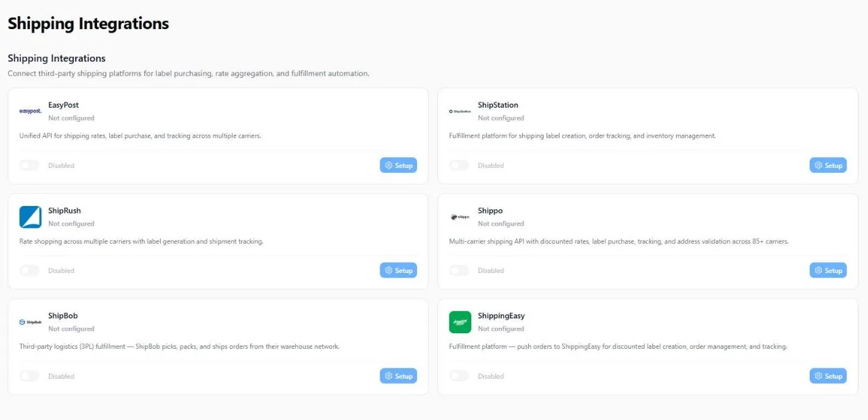Click the ShipStation logo icon
The height and width of the screenshot is (420, 868).
coord(460,111)
